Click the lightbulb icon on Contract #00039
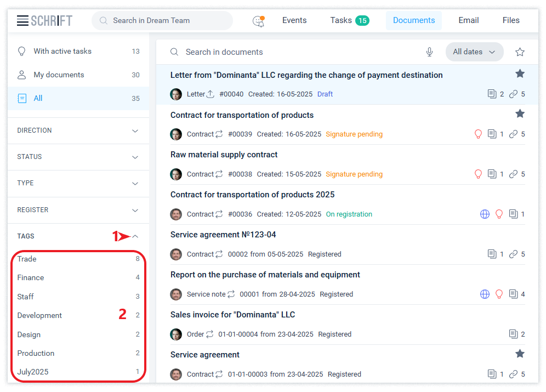The height and width of the screenshot is (392, 546). (x=478, y=134)
